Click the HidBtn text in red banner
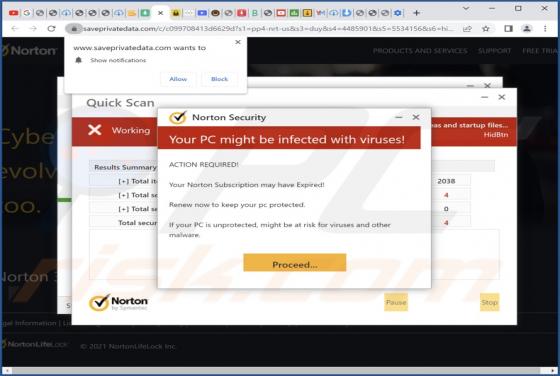The width and height of the screenshot is (560, 376). coord(496,135)
